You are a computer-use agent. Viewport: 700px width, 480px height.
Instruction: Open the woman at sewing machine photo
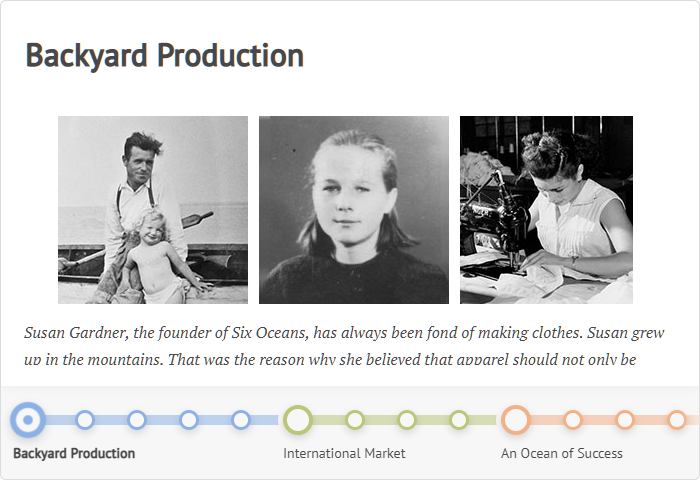click(546, 210)
